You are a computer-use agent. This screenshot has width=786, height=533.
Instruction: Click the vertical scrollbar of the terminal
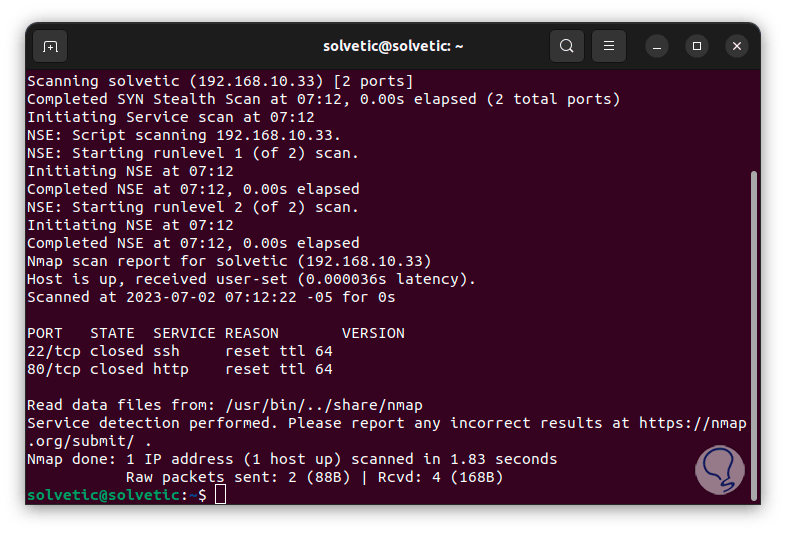coord(754,330)
